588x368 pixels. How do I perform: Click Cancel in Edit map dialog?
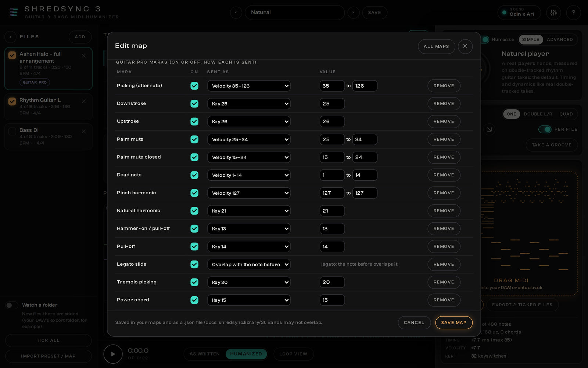coord(414,323)
